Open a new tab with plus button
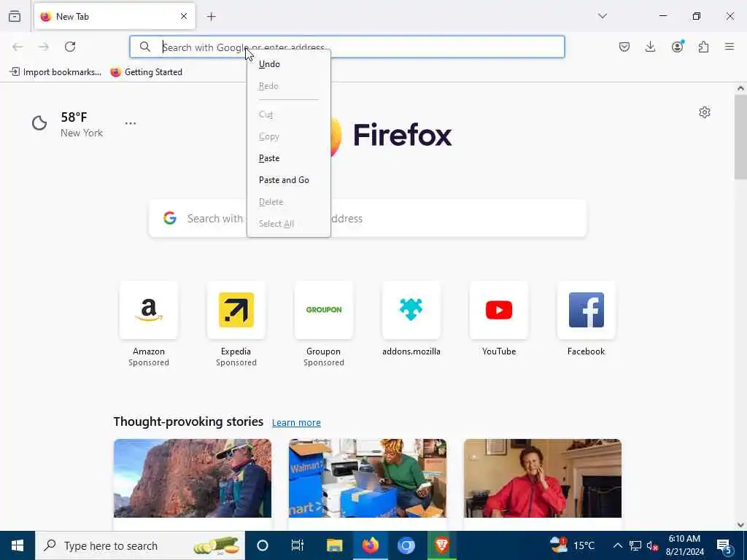 [x=211, y=17]
